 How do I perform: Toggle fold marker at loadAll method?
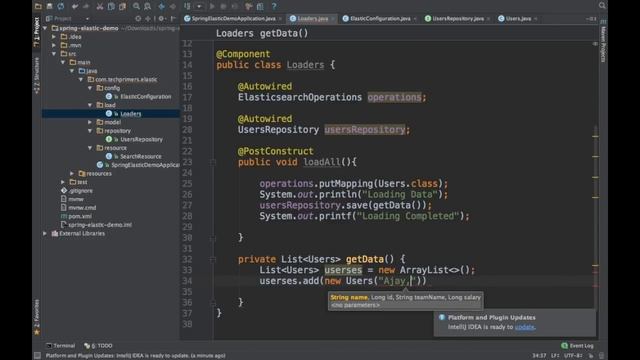coord(213,162)
